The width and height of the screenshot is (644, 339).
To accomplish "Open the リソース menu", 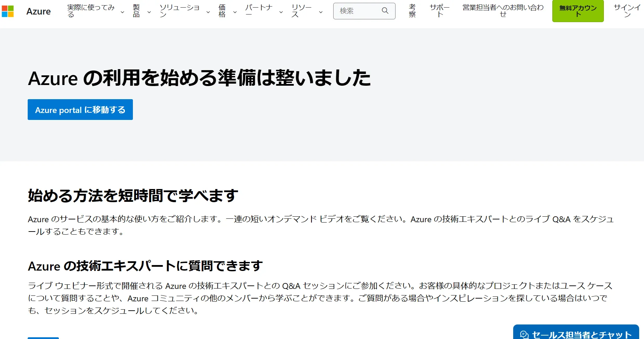I will pyautogui.click(x=301, y=11).
